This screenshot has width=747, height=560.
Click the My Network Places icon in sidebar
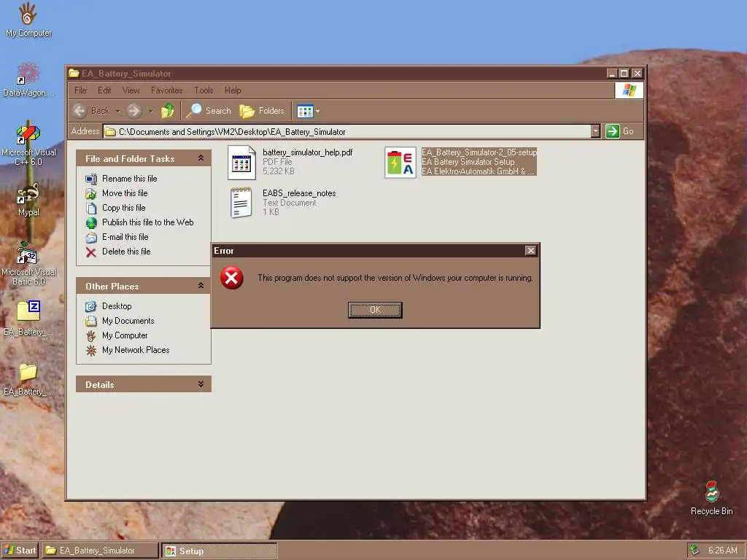tap(91, 351)
